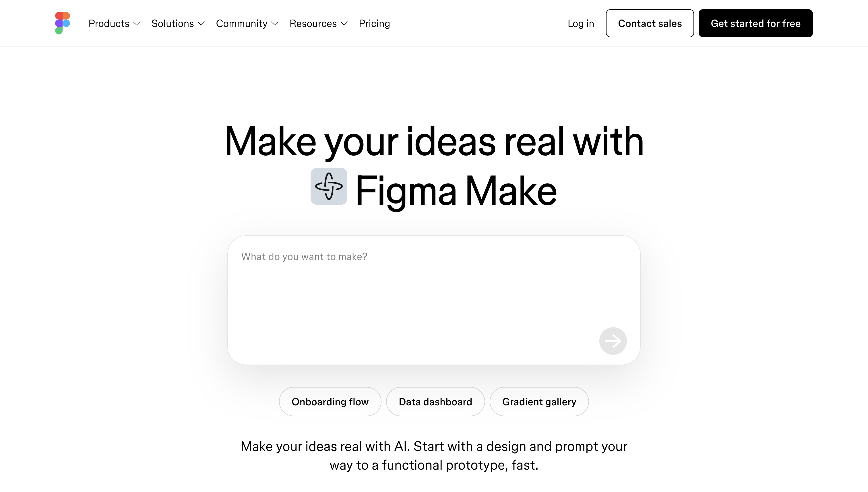
Task: Choose the Data dashboard suggestion chip
Action: [x=435, y=402]
